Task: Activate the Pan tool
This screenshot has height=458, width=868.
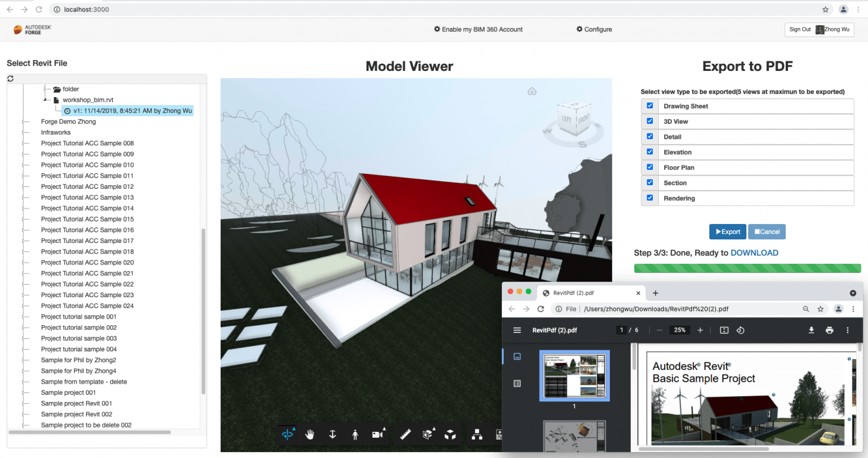Action: point(309,434)
